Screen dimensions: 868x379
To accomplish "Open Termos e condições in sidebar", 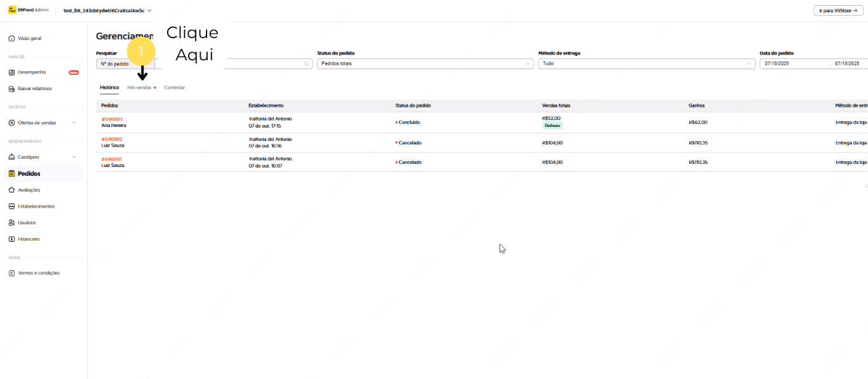I will click(38, 273).
